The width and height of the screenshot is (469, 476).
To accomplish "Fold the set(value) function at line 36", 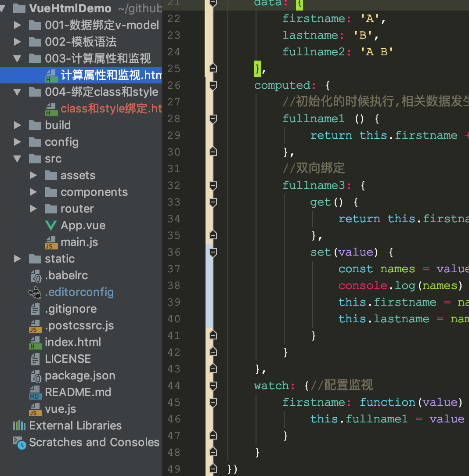I will point(213,252).
